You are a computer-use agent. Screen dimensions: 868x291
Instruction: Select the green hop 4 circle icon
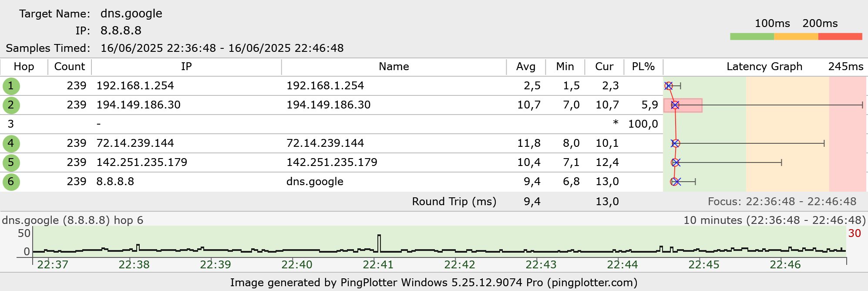tap(11, 143)
